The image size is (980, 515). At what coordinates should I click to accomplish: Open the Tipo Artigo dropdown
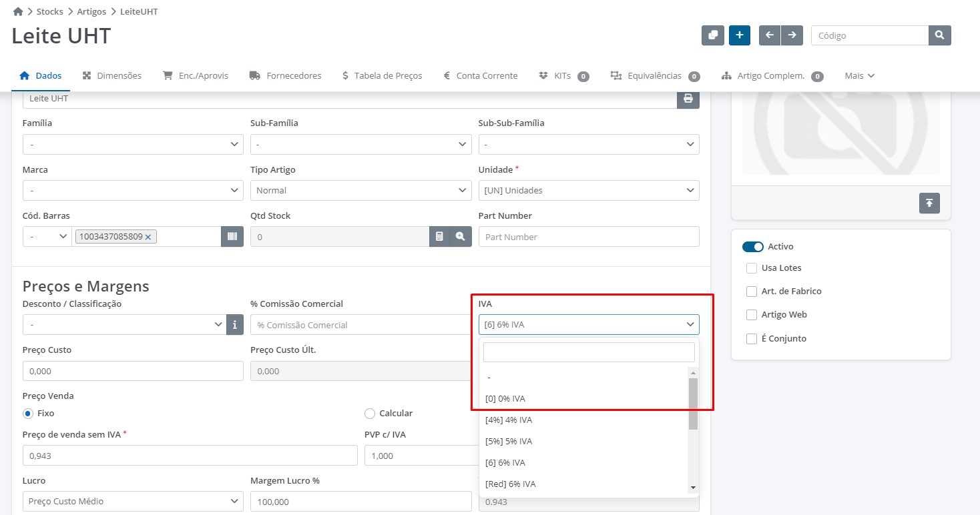pos(360,190)
